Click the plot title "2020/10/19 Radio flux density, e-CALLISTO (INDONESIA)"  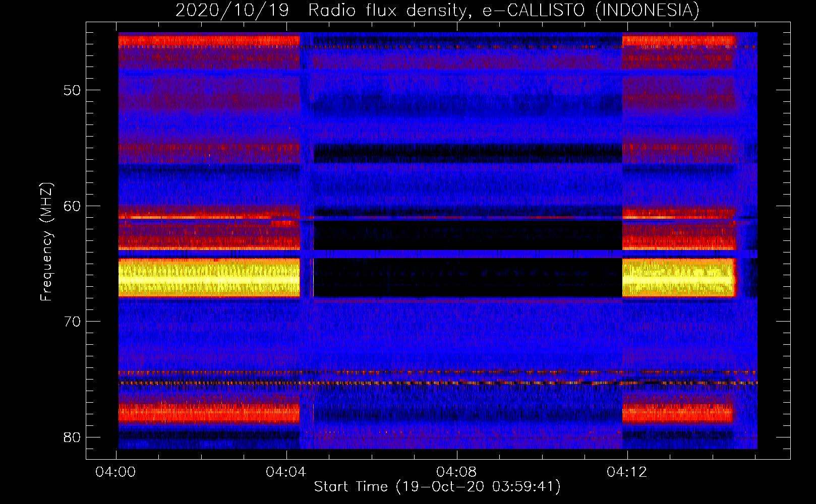pos(437,10)
